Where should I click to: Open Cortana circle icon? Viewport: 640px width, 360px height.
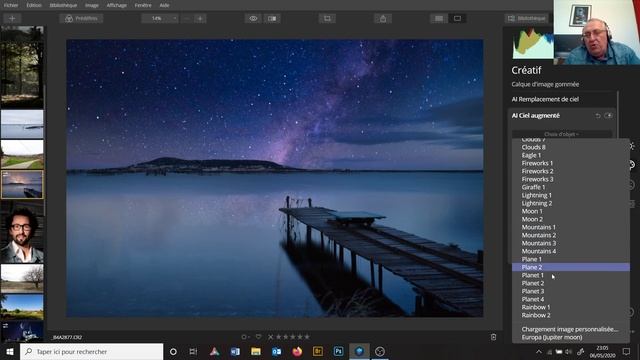click(173, 351)
